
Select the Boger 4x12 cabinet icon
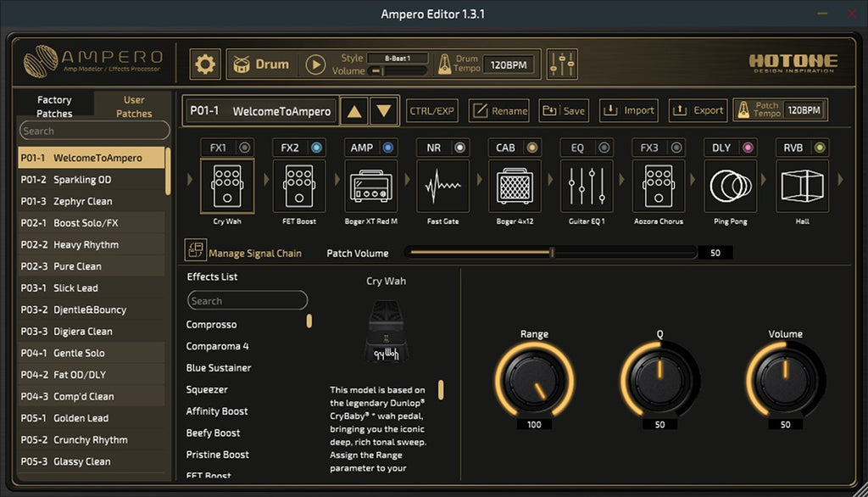515,187
